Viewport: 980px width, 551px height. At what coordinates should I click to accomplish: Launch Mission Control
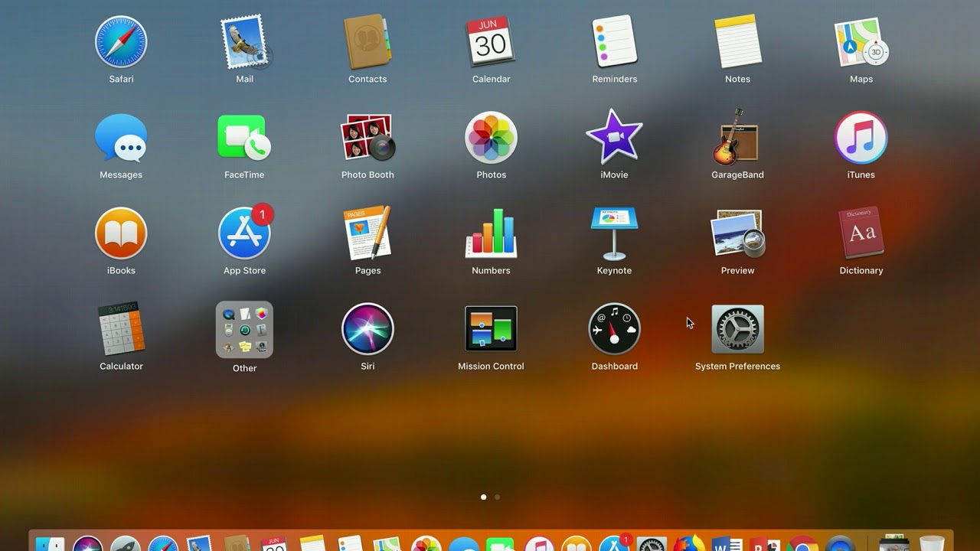[x=491, y=330]
